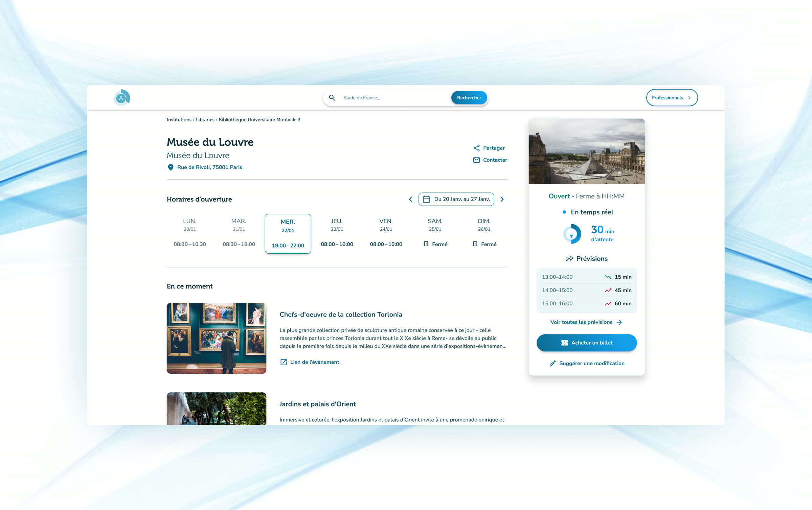Image resolution: width=812 pixels, height=510 pixels.
Task: Go to previous week with left chevron
Action: (x=411, y=199)
